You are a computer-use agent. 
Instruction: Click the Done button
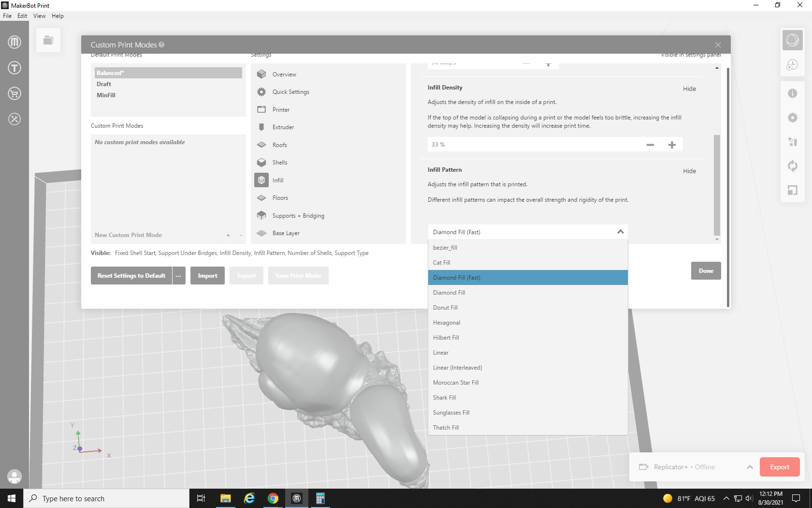coord(706,271)
